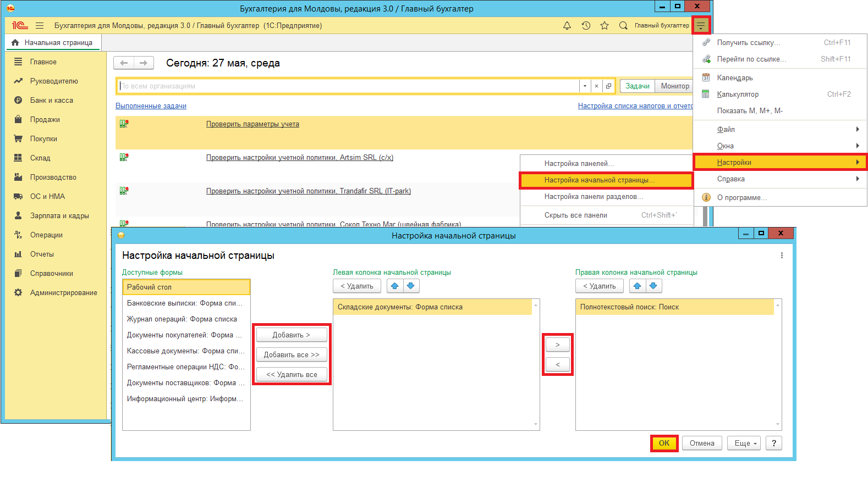
Task: Open Выполненные задачи link
Action: 151,106
